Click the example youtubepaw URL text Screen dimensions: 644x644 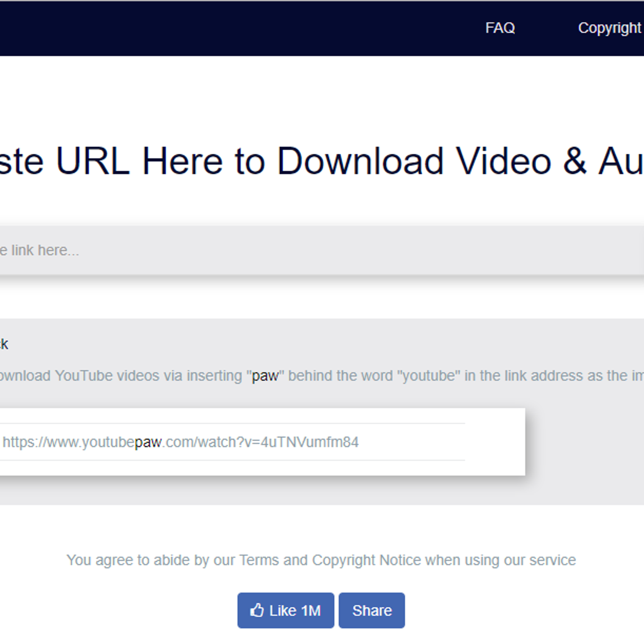(180, 442)
